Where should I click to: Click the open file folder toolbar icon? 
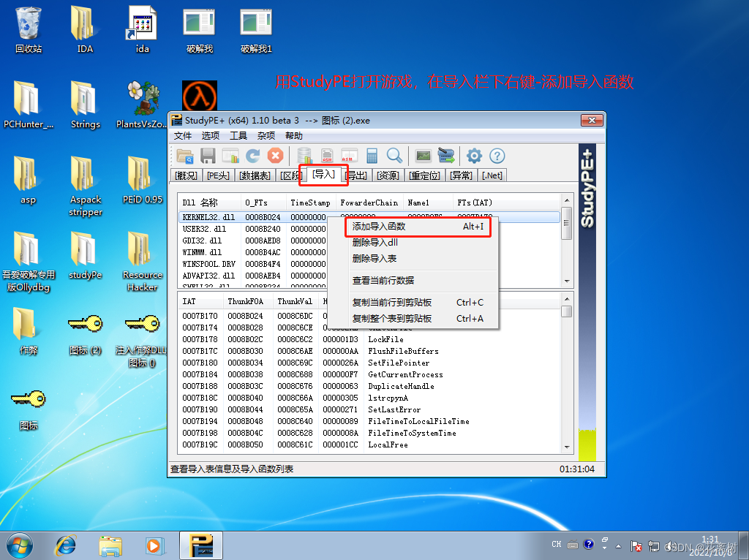[x=185, y=156]
